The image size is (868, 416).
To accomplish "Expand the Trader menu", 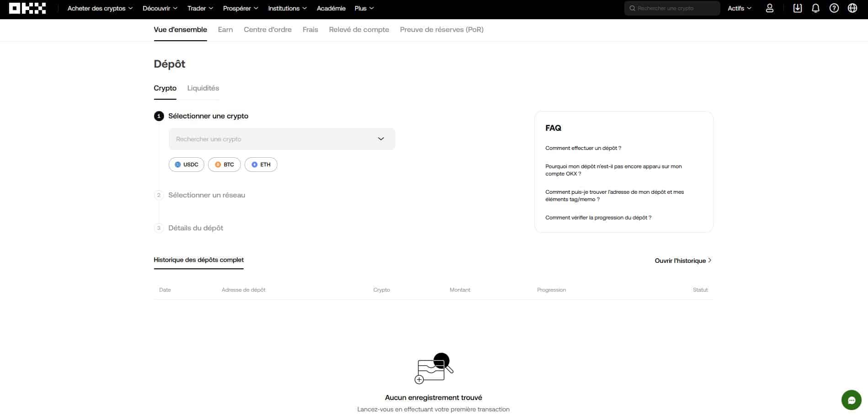I will pos(200,8).
